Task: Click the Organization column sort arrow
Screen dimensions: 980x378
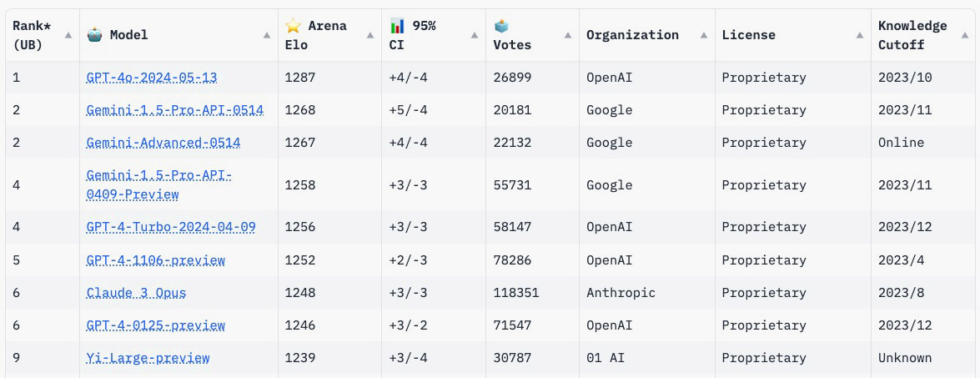Action: point(704,35)
